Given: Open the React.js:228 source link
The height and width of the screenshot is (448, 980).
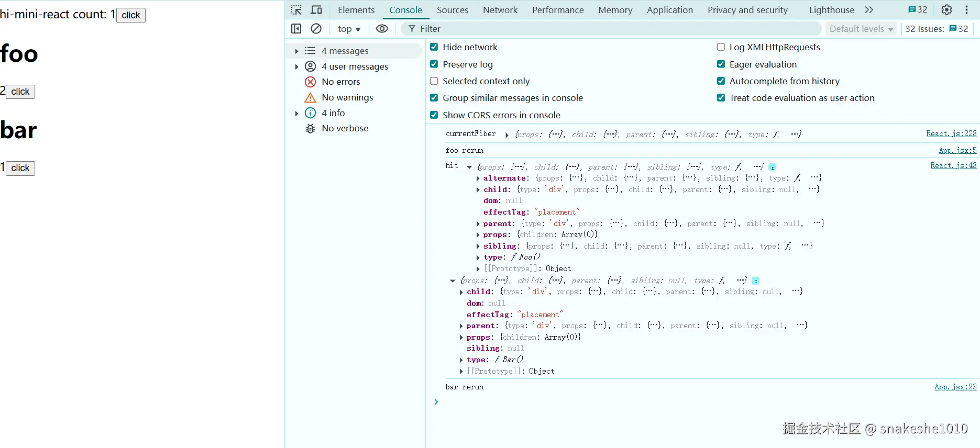Looking at the screenshot, I should 951,134.
